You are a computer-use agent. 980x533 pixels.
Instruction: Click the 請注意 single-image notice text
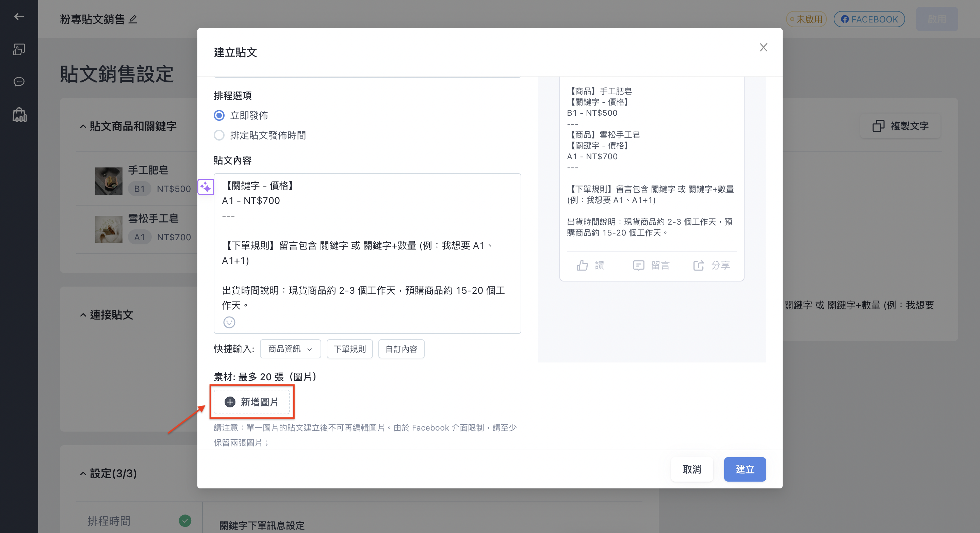[x=365, y=435]
